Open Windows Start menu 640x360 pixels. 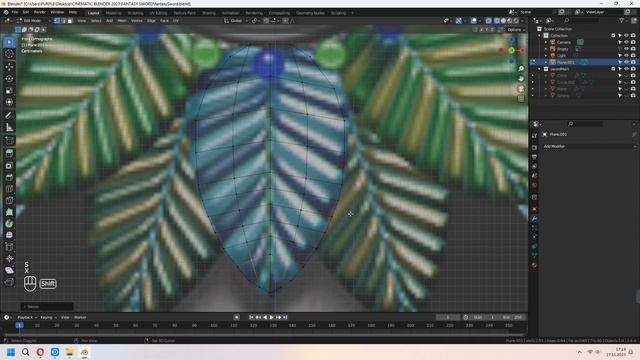point(11,352)
